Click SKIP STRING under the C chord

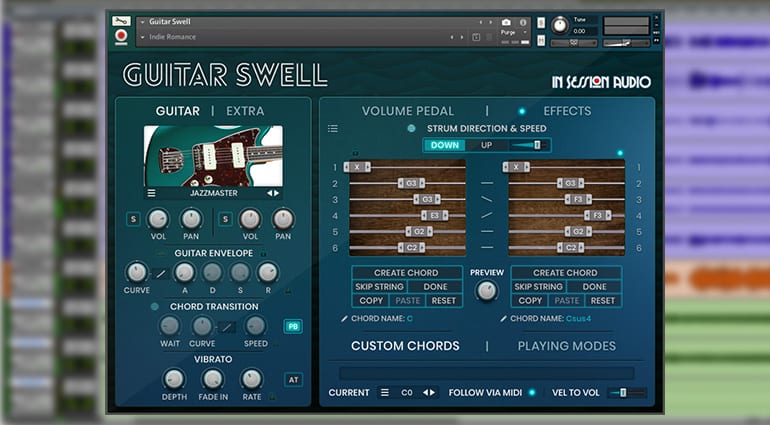click(379, 286)
